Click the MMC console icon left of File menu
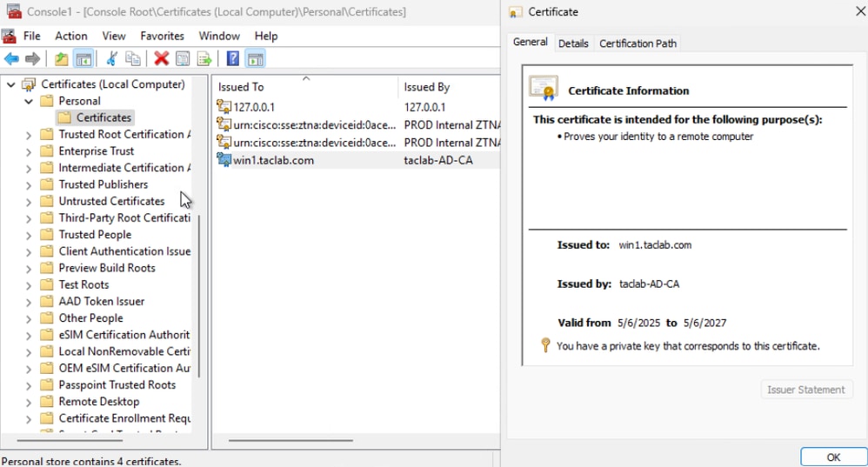This screenshot has height=467, width=868. click(x=9, y=36)
